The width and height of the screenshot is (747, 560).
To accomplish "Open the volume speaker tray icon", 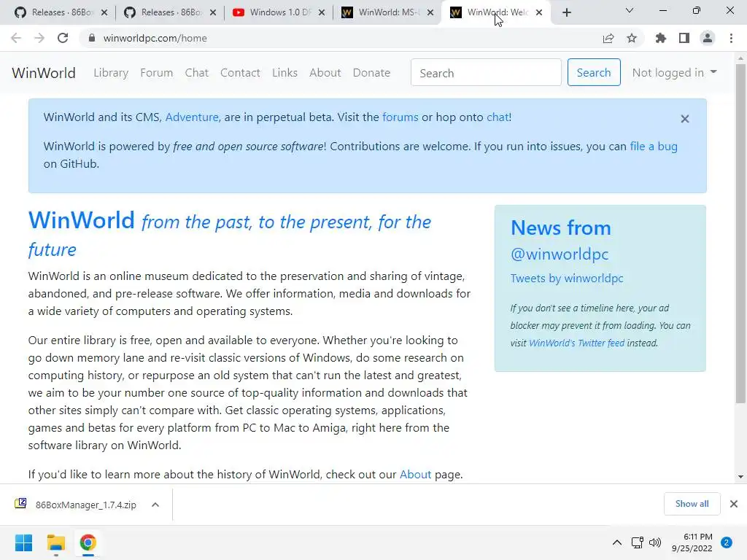I will [x=655, y=542].
